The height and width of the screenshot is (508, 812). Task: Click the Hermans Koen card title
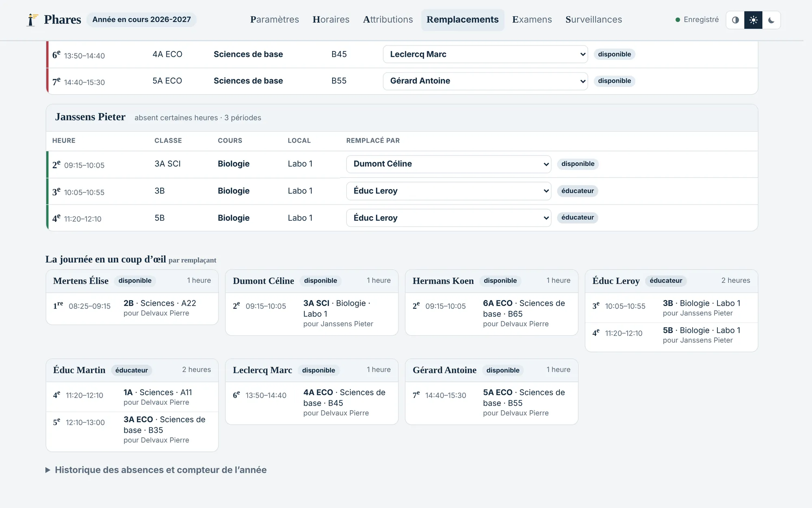click(443, 281)
